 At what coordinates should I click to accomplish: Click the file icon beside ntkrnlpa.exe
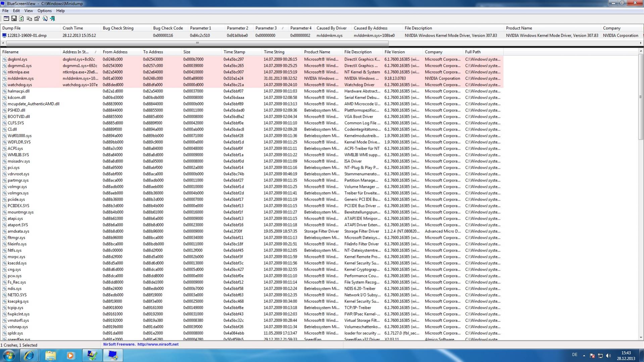pos(4,72)
